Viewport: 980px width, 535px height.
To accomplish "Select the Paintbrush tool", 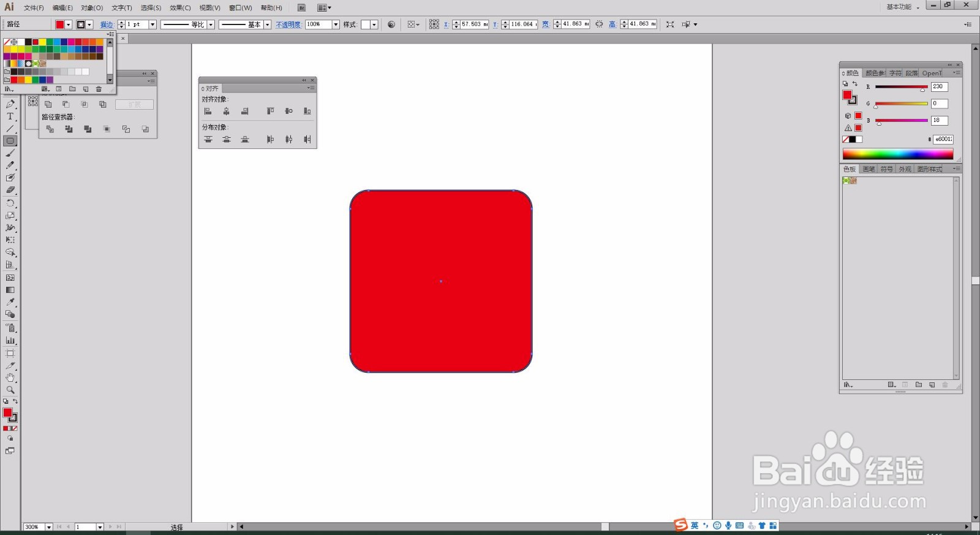I will (10, 153).
